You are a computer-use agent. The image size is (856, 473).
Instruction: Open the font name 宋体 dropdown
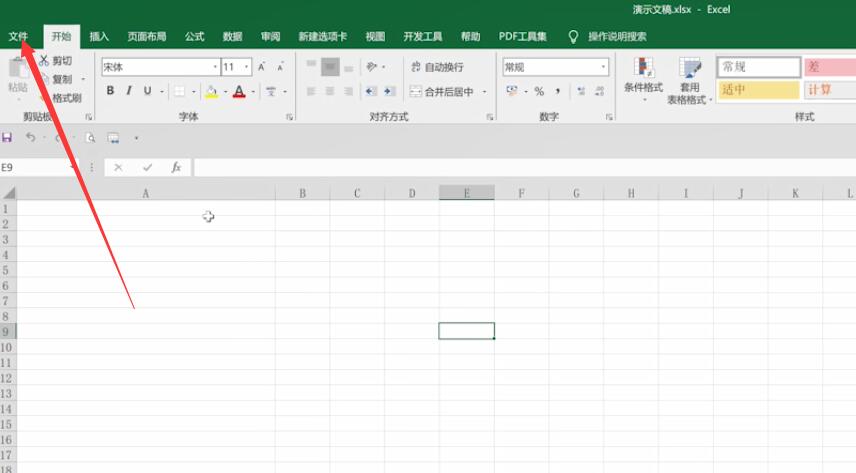[x=215, y=67]
